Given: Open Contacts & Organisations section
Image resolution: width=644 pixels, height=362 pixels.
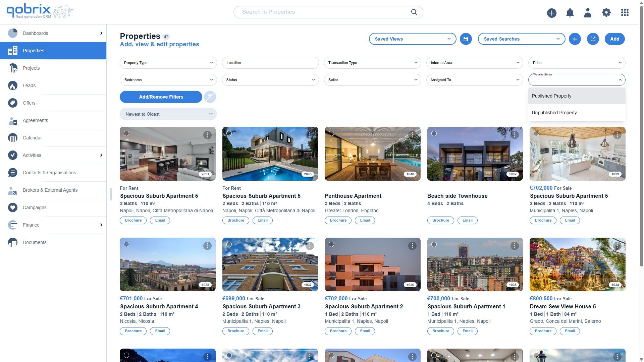Looking at the screenshot, I should point(53,173).
